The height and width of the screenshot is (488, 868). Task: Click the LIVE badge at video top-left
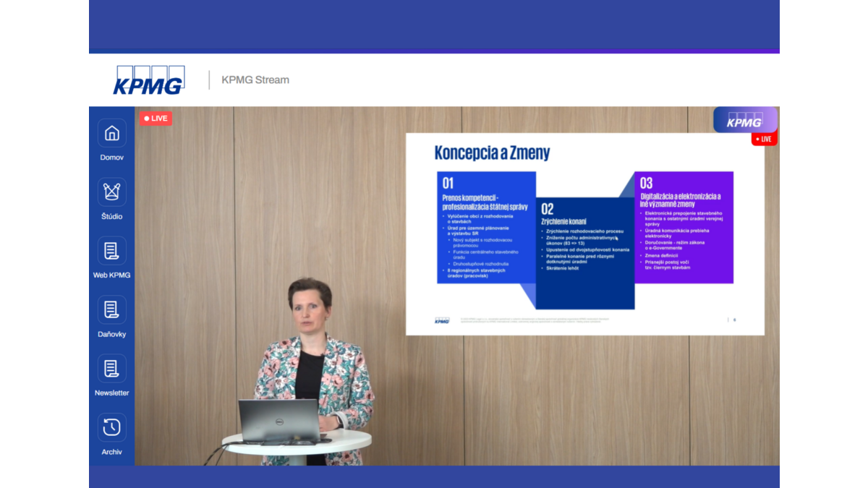point(156,119)
